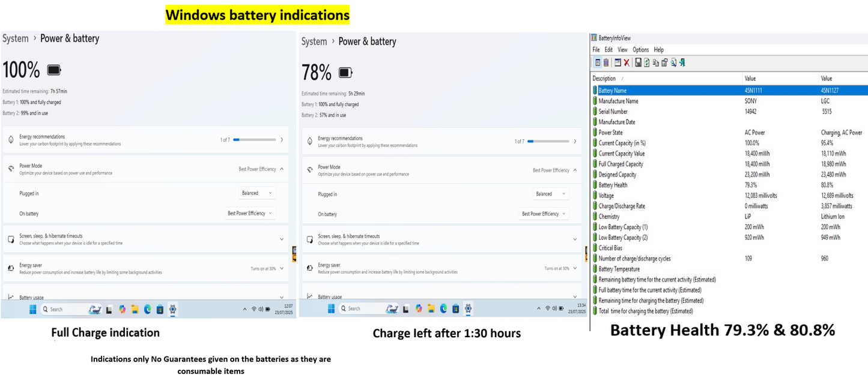
Task: Select the Voltage row
Action: click(729, 196)
